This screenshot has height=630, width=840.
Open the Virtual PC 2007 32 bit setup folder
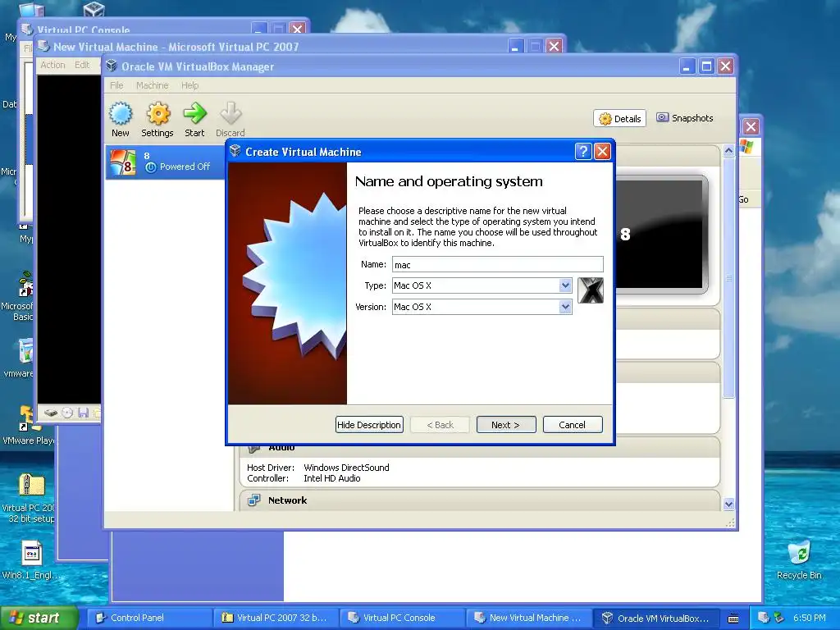tap(32, 486)
